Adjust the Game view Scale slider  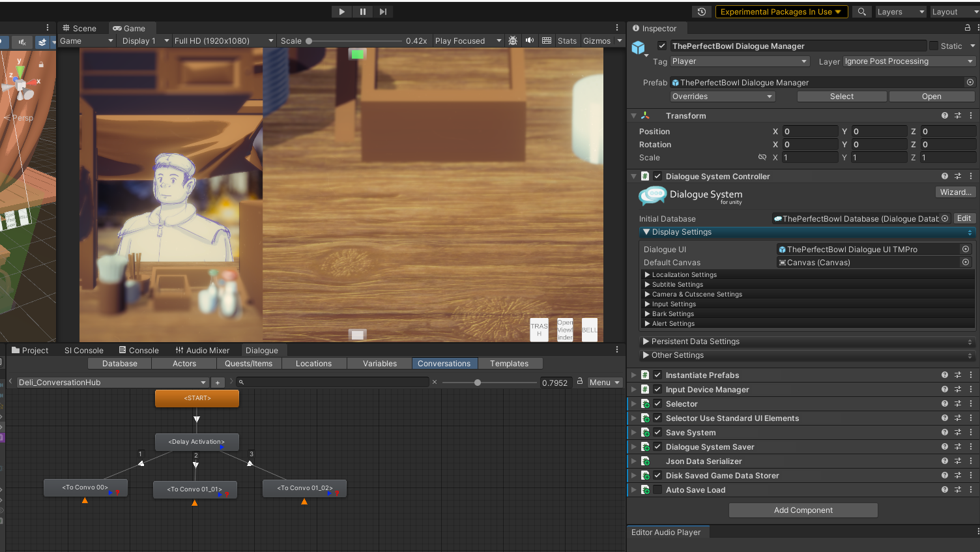point(354,41)
